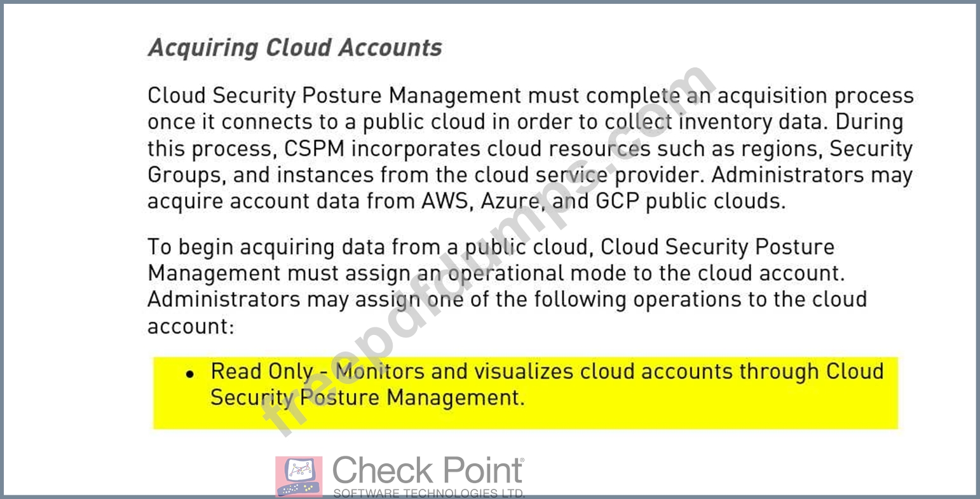Viewport: 980px width, 499px height.
Task: Click the bullet point before Read Only
Action: coord(189,375)
